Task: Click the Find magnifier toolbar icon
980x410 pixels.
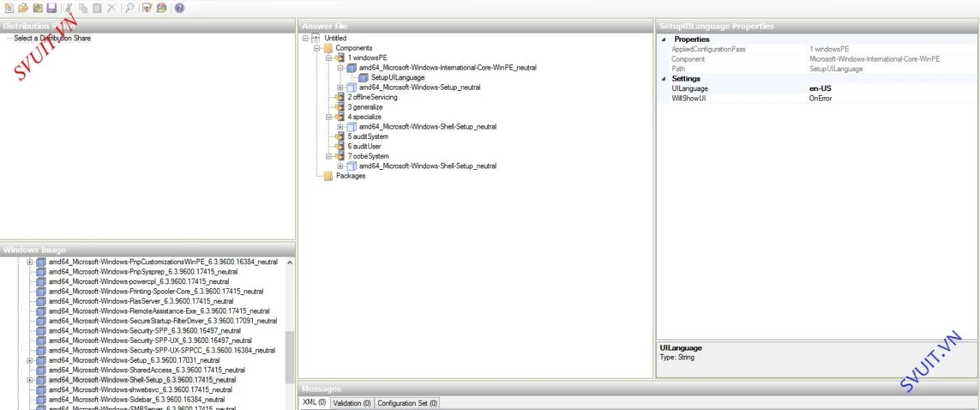Action: 129,8
